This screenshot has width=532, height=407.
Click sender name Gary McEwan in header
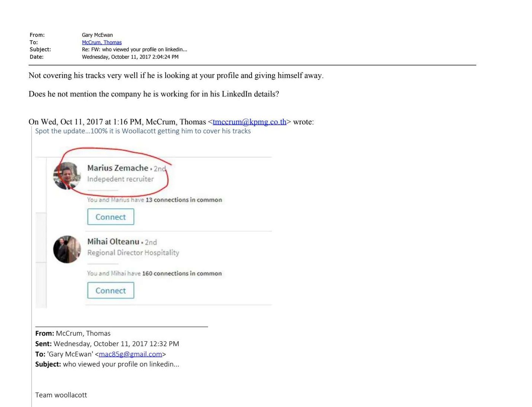coord(97,35)
